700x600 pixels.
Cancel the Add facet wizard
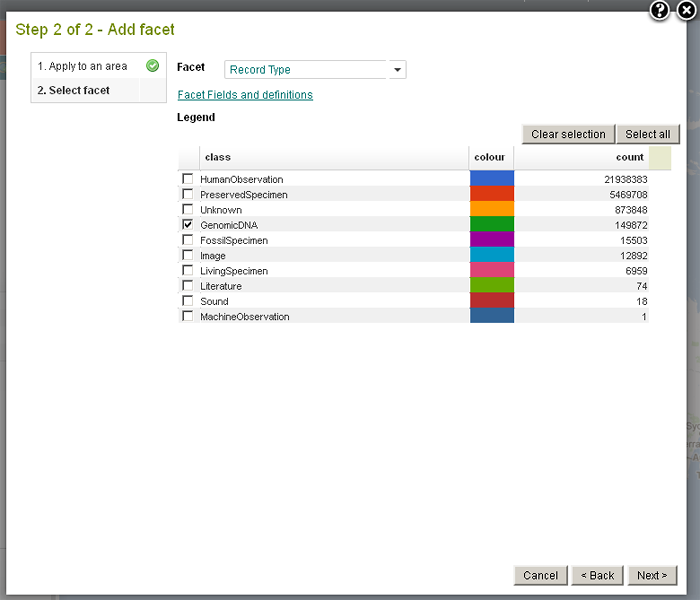540,575
